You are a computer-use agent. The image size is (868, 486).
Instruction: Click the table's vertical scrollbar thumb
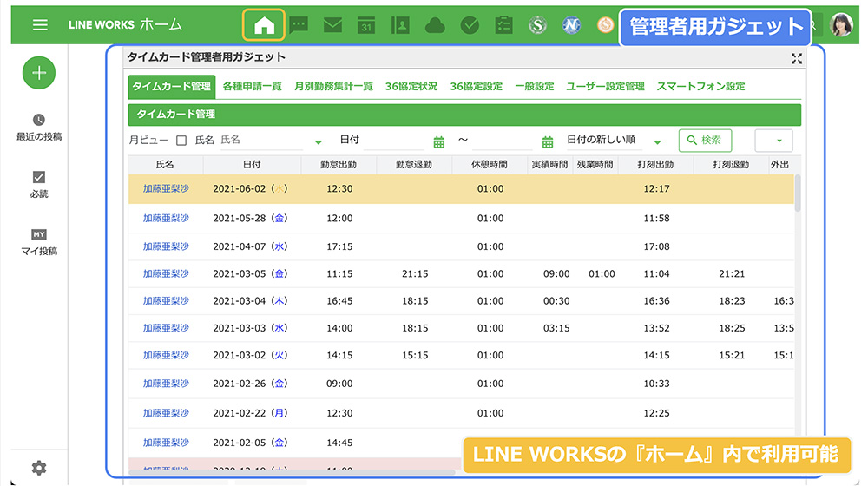click(x=798, y=193)
